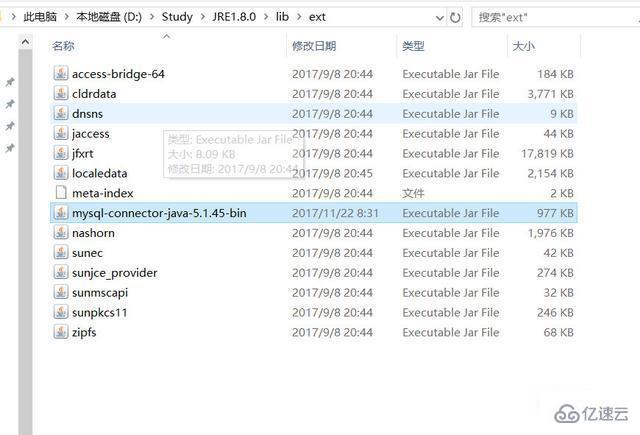Sort by 修改日期 column header
This screenshot has height=435, width=640.
tap(314, 46)
